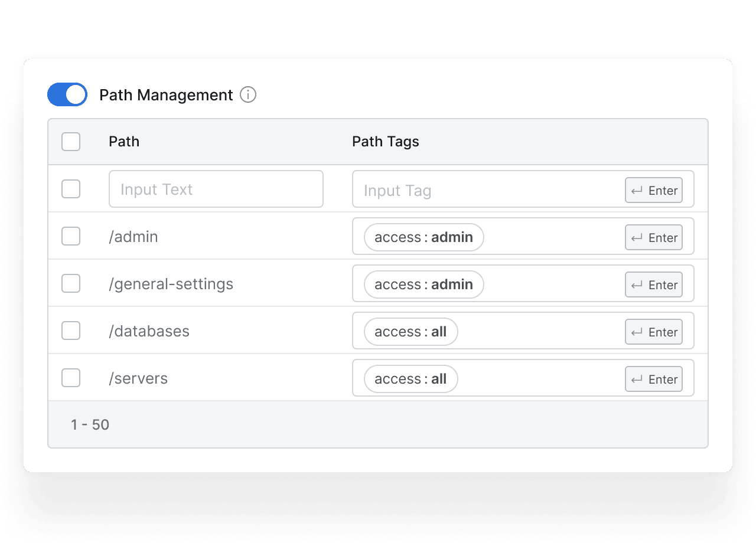Select the access:admin tag on /admin
Screen dimensions: 756x543
[x=423, y=237]
